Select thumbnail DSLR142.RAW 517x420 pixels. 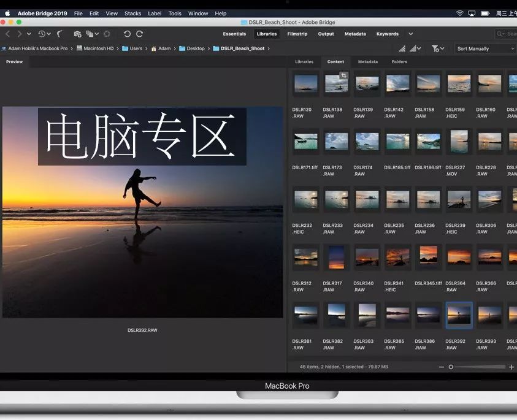pyautogui.click(x=398, y=83)
